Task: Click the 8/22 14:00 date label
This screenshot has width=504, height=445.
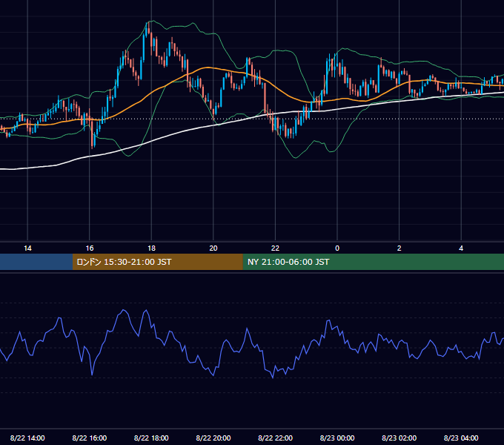Action: [x=27, y=438]
